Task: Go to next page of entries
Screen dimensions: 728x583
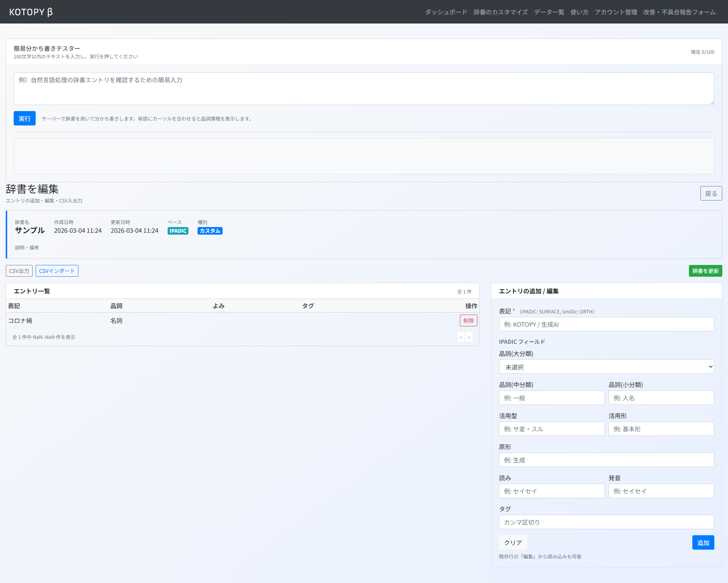Action: 469,337
